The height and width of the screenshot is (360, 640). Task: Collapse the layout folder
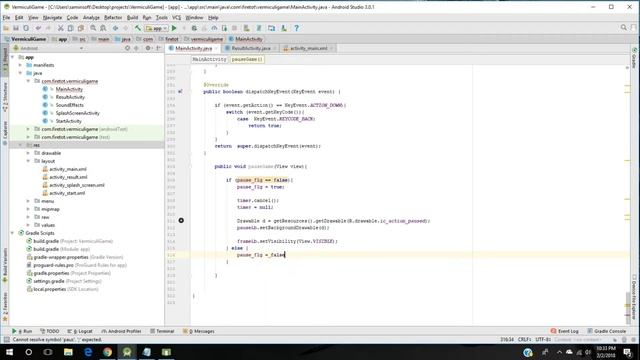(x=28, y=161)
